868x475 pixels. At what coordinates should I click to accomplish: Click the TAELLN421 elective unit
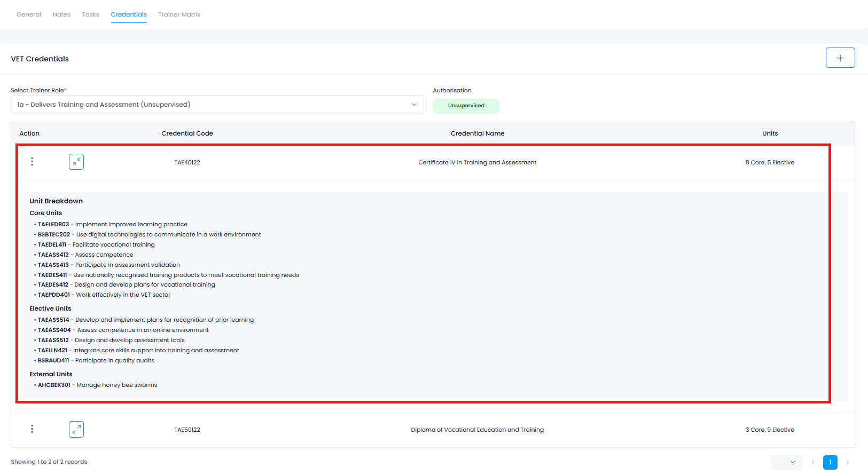[x=138, y=350]
